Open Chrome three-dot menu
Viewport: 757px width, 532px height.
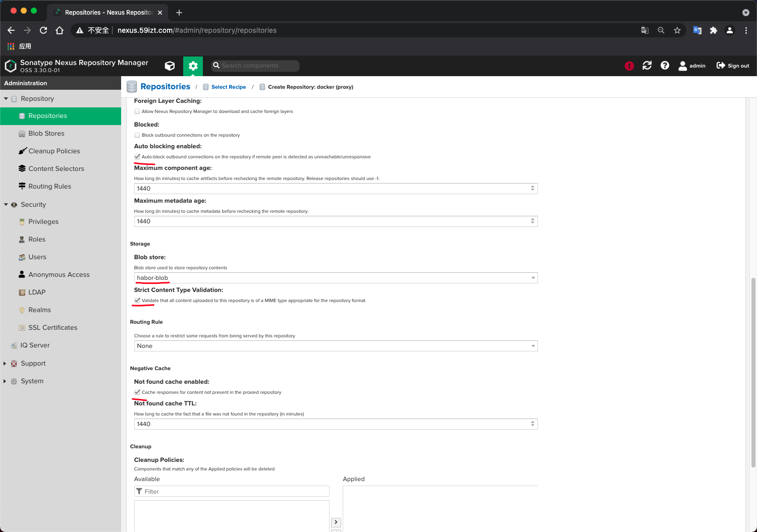coord(746,30)
